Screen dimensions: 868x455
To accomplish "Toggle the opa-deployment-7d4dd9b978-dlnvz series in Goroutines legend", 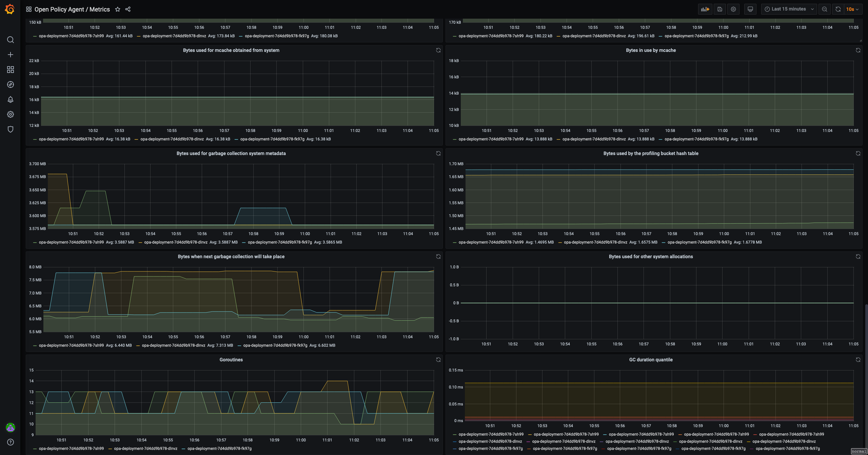I will [x=145, y=449].
